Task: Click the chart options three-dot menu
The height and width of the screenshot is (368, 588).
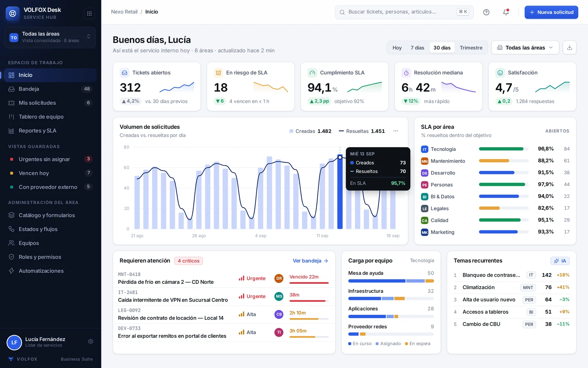Action: (x=395, y=131)
